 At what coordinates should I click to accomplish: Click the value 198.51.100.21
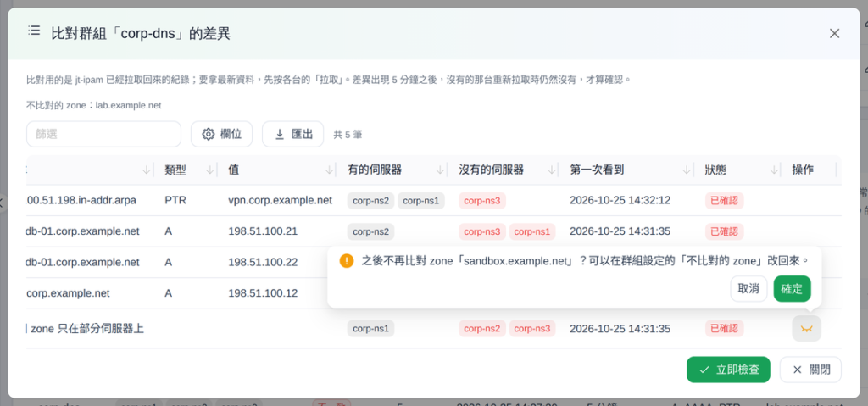(x=263, y=231)
